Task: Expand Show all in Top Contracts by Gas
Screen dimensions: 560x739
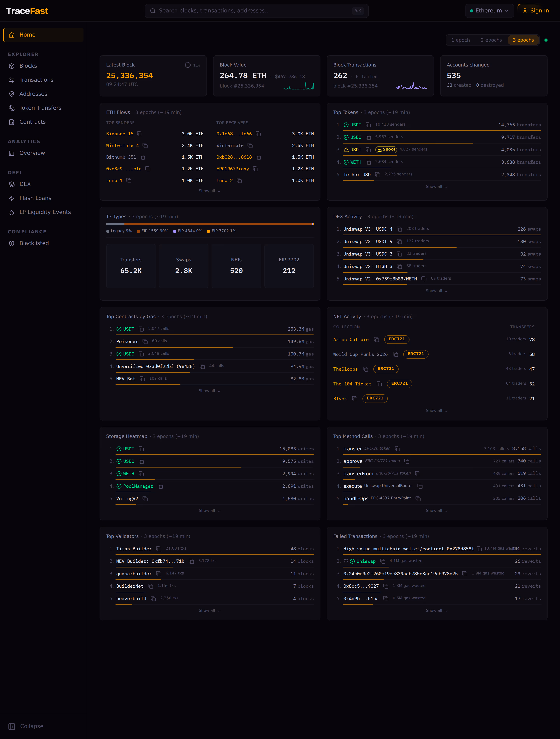Action: pos(209,391)
